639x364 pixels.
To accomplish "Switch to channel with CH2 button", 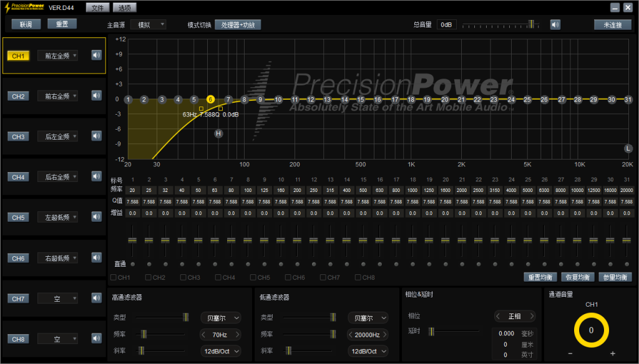I will click(18, 97).
